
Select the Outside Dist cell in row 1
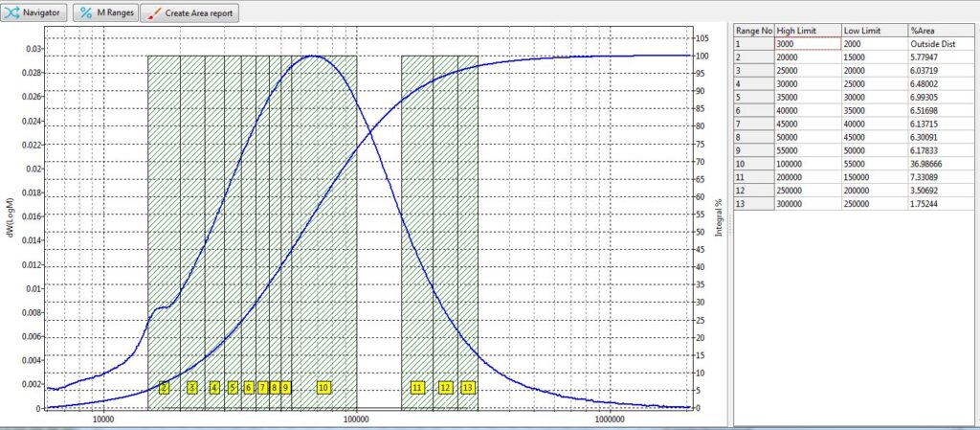click(941, 44)
